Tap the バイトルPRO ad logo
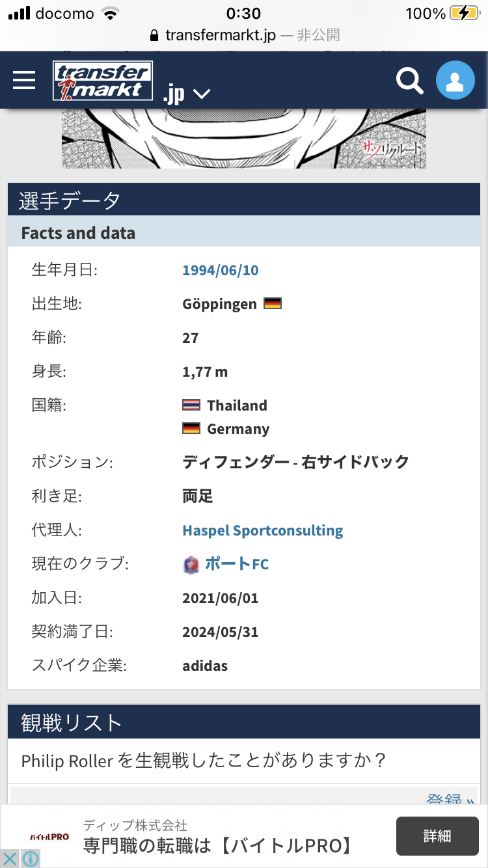 click(50, 836)
